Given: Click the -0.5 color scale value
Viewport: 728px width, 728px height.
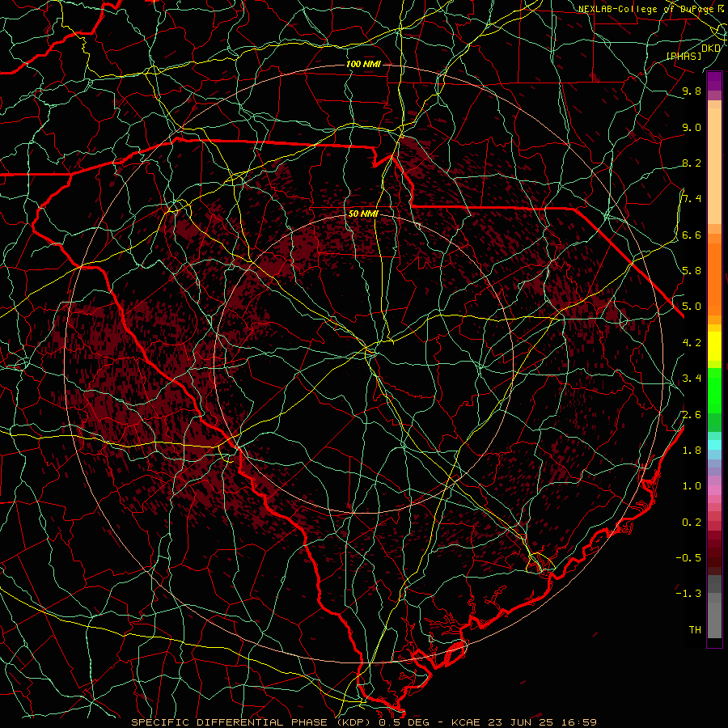Looking at the screenshot, I should [x=688, y=557].
